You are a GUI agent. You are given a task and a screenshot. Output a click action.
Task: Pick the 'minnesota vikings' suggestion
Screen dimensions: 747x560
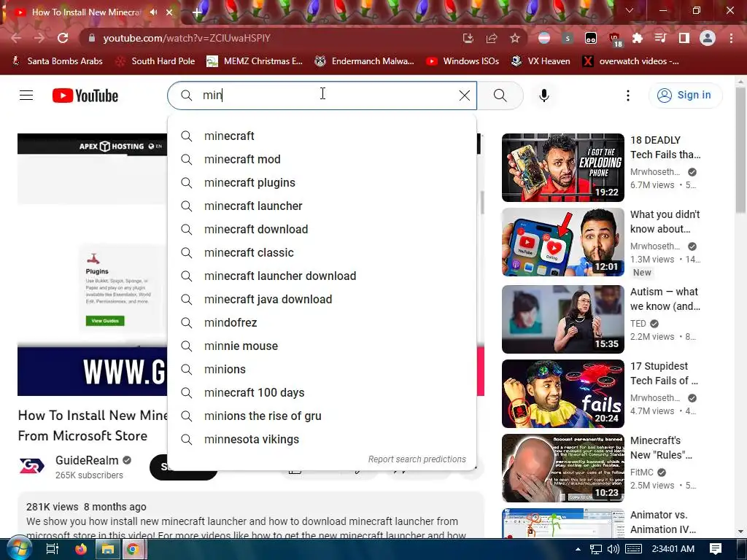coord(322,440)
